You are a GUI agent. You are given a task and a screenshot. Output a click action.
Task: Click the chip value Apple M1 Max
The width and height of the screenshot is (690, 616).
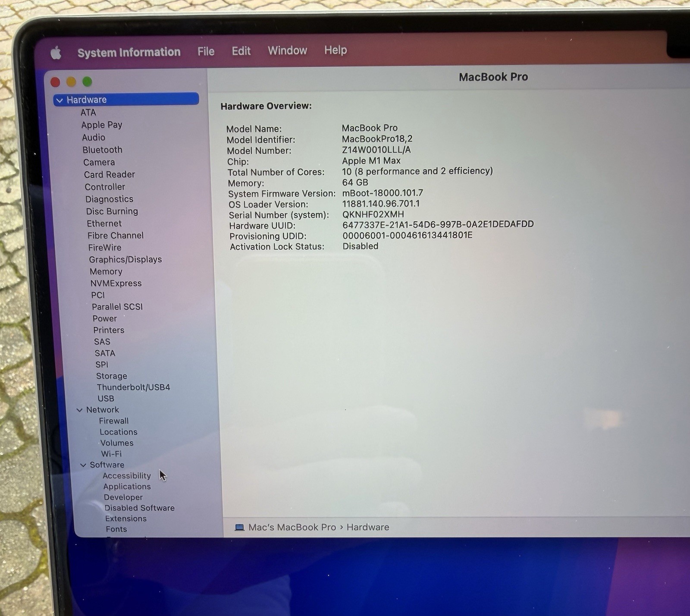(371, 161)
